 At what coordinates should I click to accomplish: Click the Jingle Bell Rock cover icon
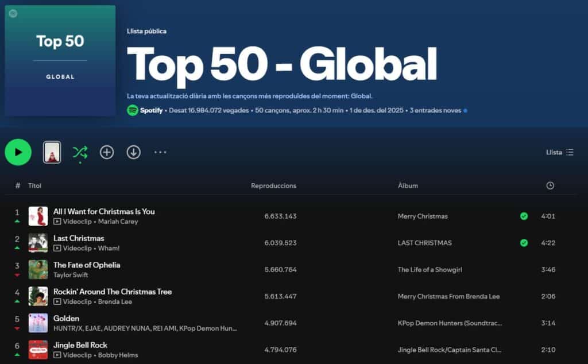click(38, 350)
